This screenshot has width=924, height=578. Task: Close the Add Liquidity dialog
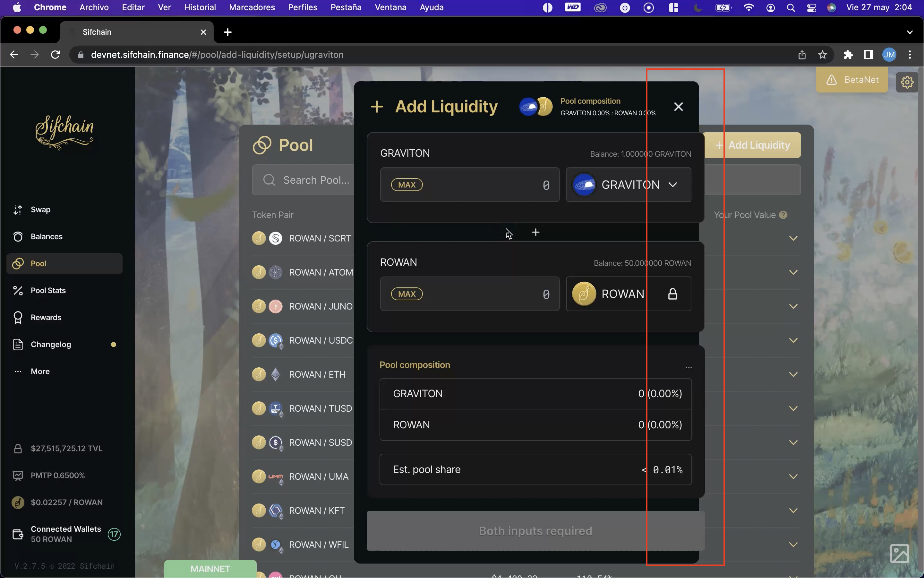[679, 107]
